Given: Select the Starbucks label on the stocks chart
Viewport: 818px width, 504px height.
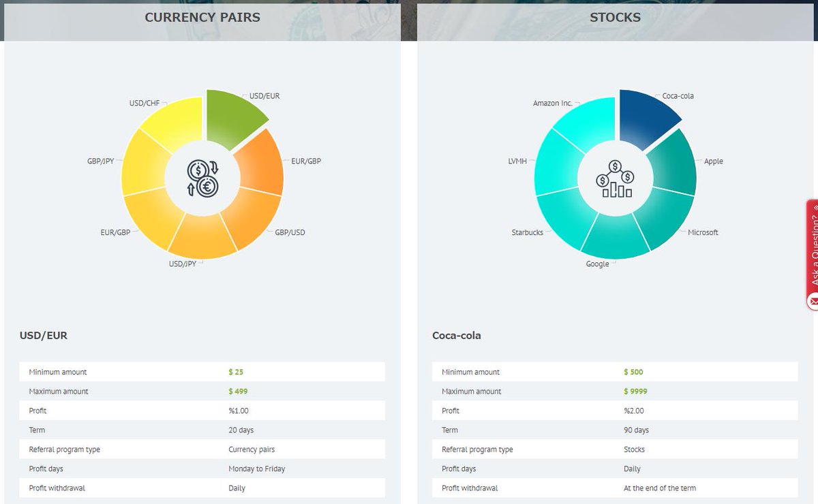Looking at the screenshot, I should tap(528, 232).
